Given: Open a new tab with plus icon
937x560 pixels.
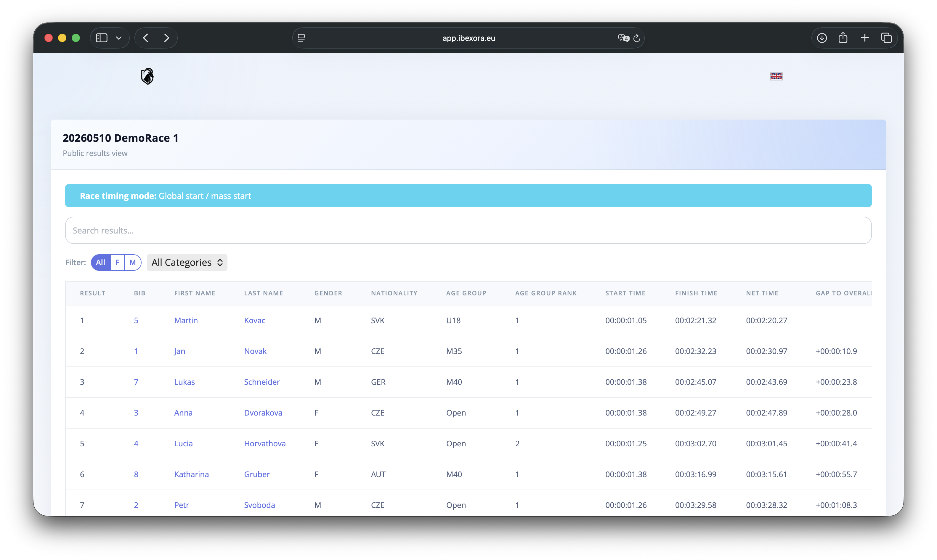Looking at the screenshot, I should tap(865, 38).
